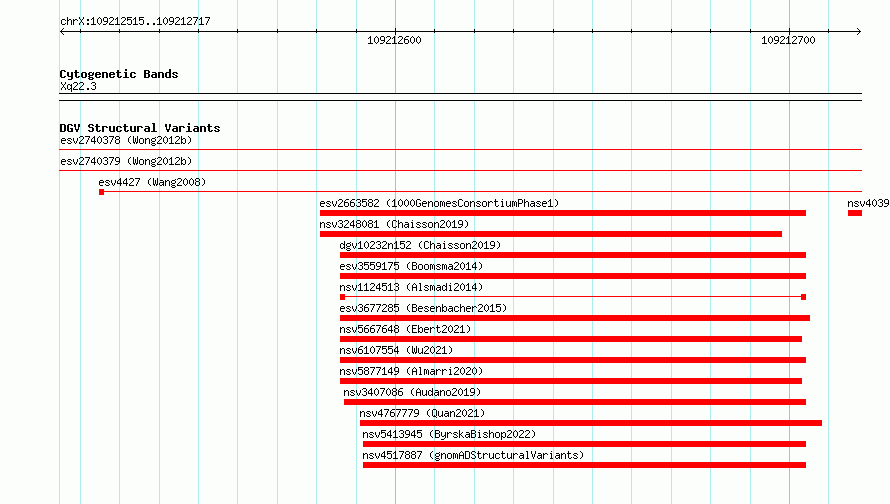Viewport: 890px width, 504px height.
Task: Open the nsv6107554 (Wu2021) label
Action: (396, 350)
